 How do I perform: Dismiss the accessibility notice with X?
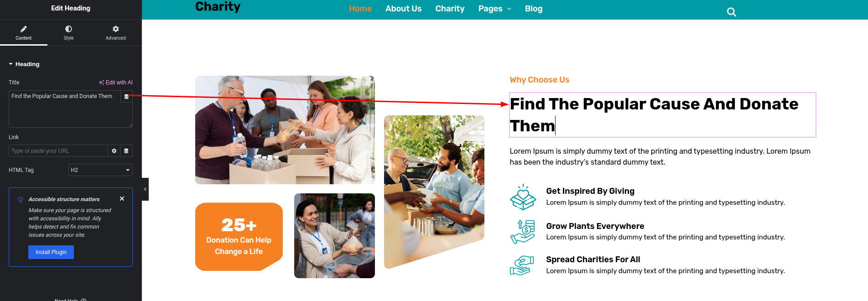(122, 198)
